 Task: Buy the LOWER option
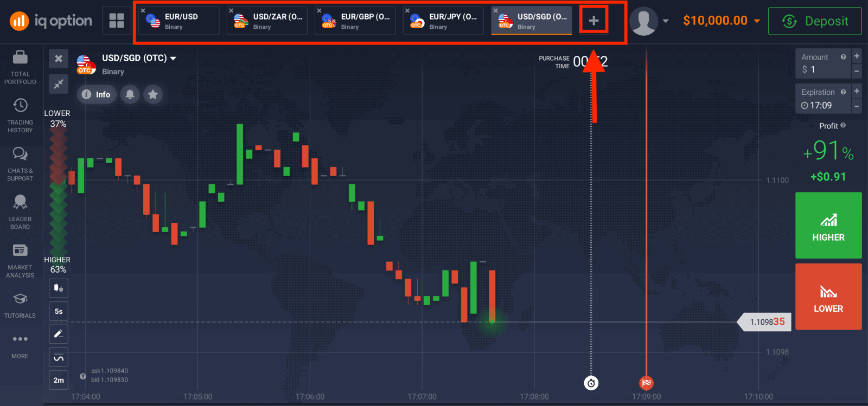coord(828,297)
